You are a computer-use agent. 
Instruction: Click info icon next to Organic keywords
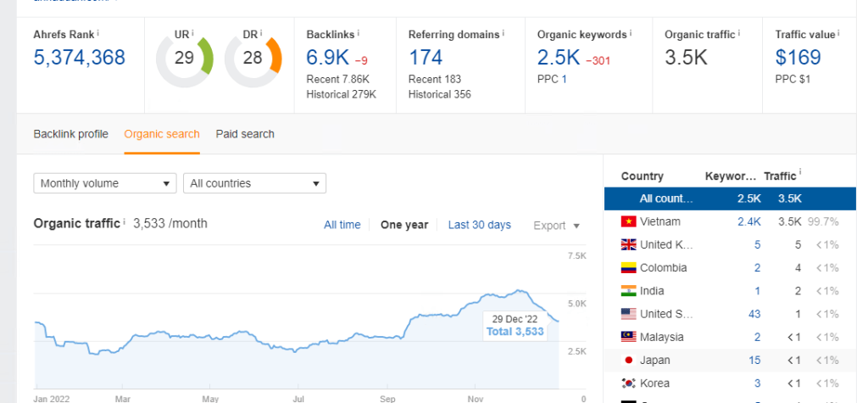coord(631,33)
